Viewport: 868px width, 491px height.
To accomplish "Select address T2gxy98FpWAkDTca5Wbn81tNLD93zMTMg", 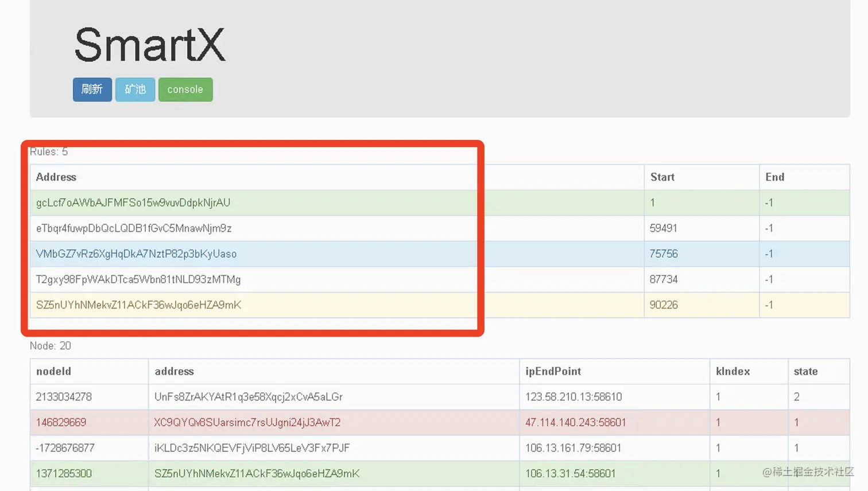I will point(138,279).
